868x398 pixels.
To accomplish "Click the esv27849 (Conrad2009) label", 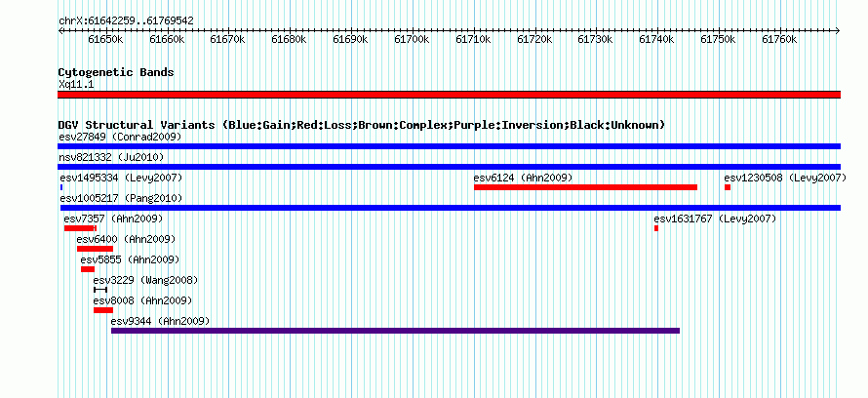I will [x=120, y=137].
